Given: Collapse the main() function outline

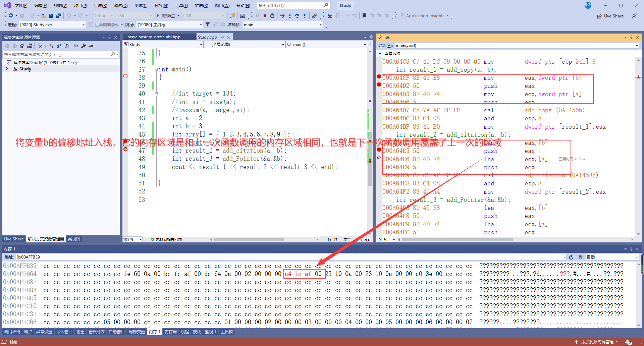Looking at the screenshot, I should click(156, 69).
